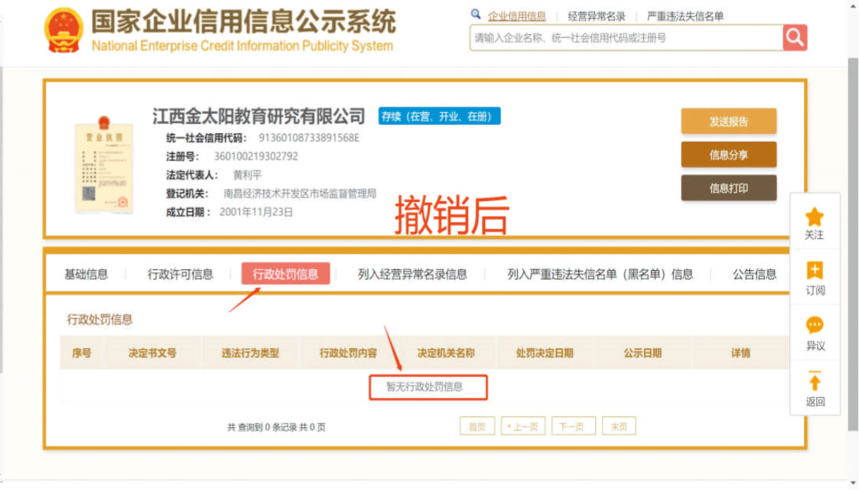The height and width of the screenshot is (490, 859).
Task: Click registration authority 南昌经济技术开发区市场监督管理局
Action: [300, 193]
